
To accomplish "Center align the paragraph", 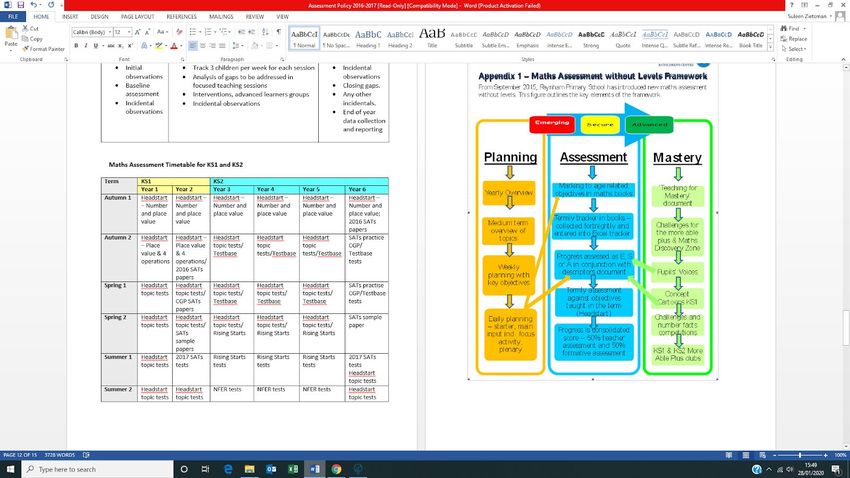I will pos(203,46).
